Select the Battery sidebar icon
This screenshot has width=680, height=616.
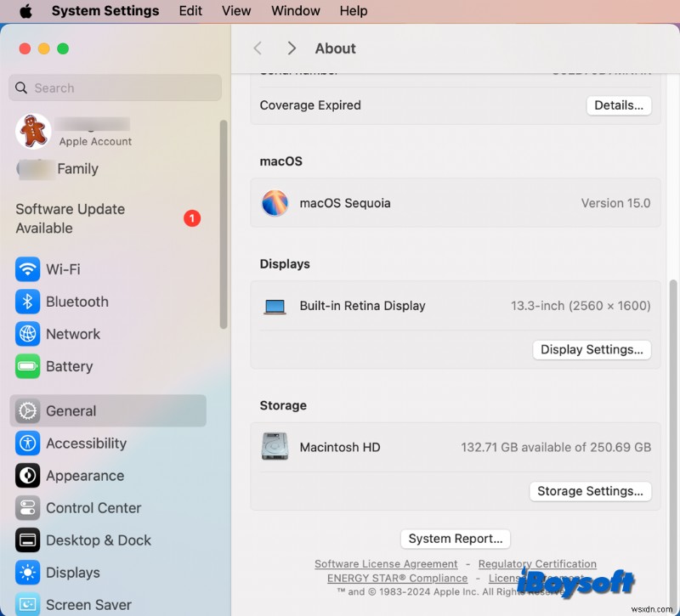point(28,366)
